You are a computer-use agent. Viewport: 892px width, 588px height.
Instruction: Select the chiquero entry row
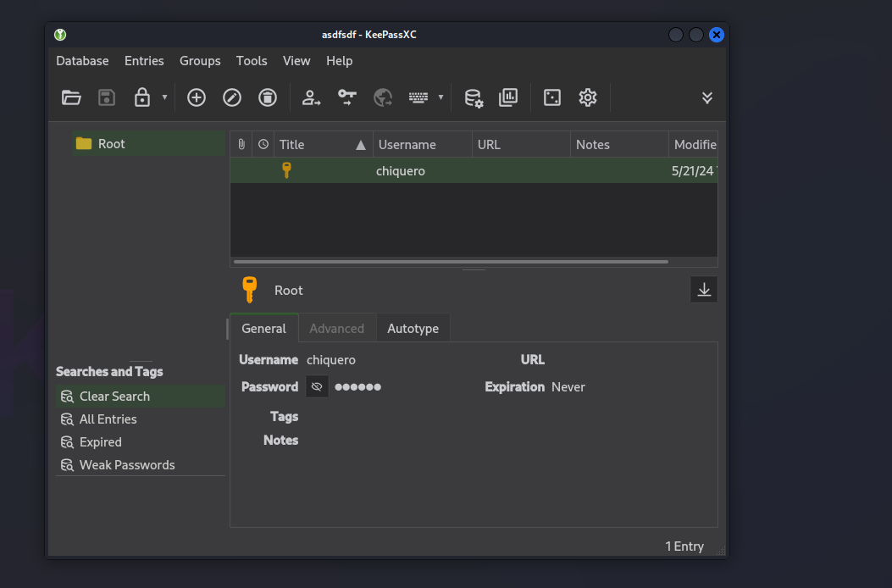tap(474, 171)
